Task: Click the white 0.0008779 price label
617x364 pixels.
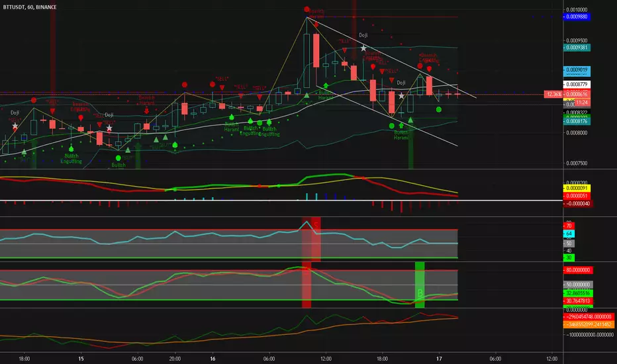Action: point(577,84)
